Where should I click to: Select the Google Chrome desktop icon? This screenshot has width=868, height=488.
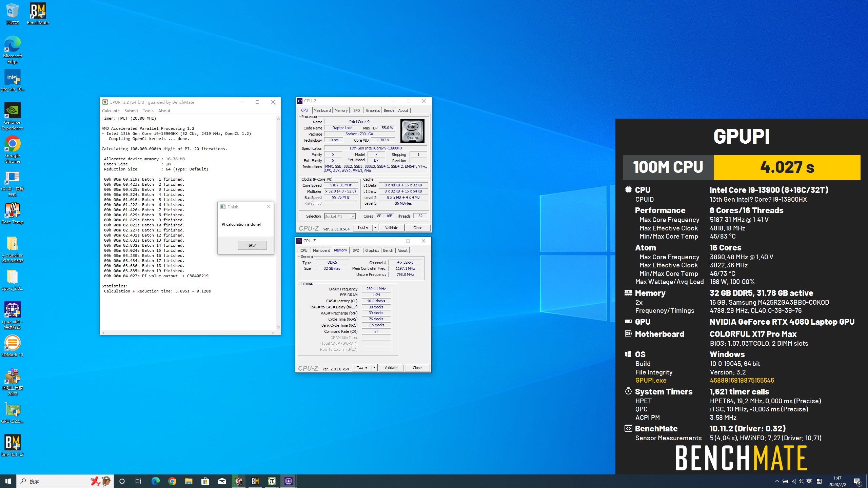[x=12, y=149]
